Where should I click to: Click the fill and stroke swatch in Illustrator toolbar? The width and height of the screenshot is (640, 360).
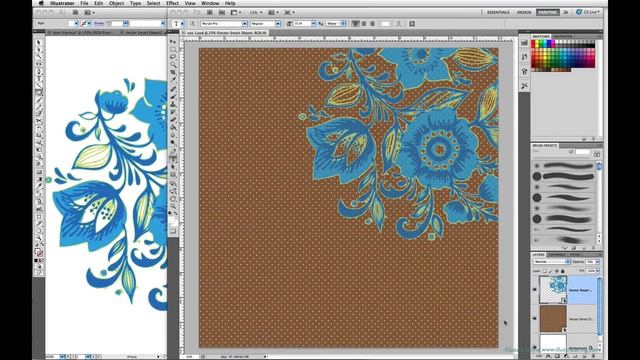(38, 252)
